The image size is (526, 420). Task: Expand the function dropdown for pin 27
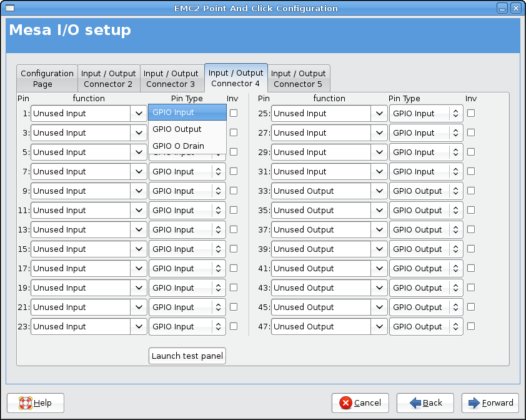tap(379, 133)
